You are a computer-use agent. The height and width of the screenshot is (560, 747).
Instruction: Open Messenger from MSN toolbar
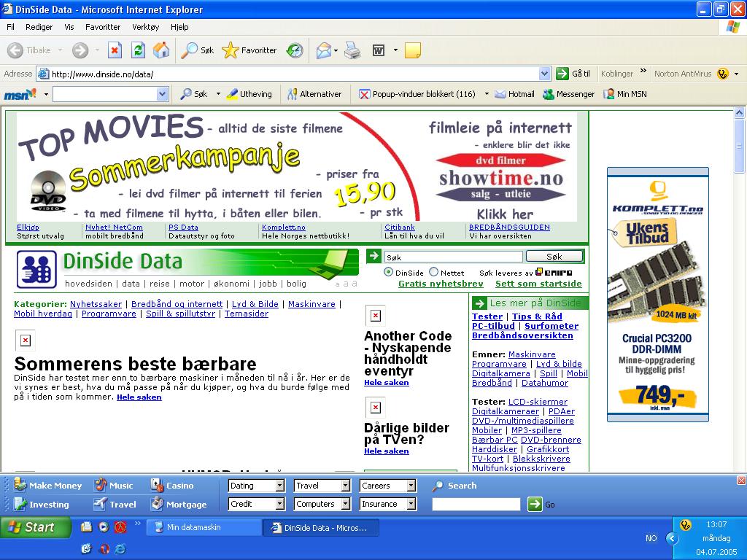569,94
